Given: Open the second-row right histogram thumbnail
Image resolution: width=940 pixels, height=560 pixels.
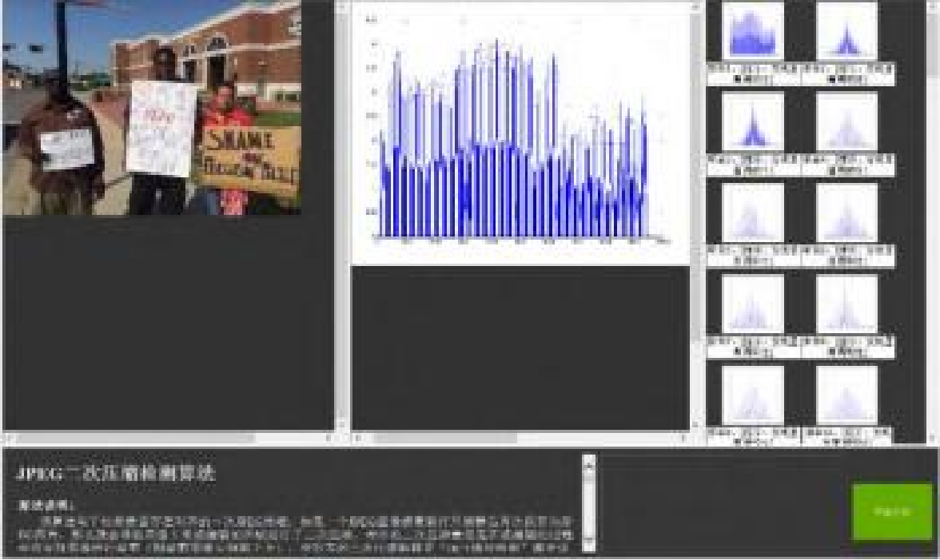Looking at the screenshot, I should point(846,122).
